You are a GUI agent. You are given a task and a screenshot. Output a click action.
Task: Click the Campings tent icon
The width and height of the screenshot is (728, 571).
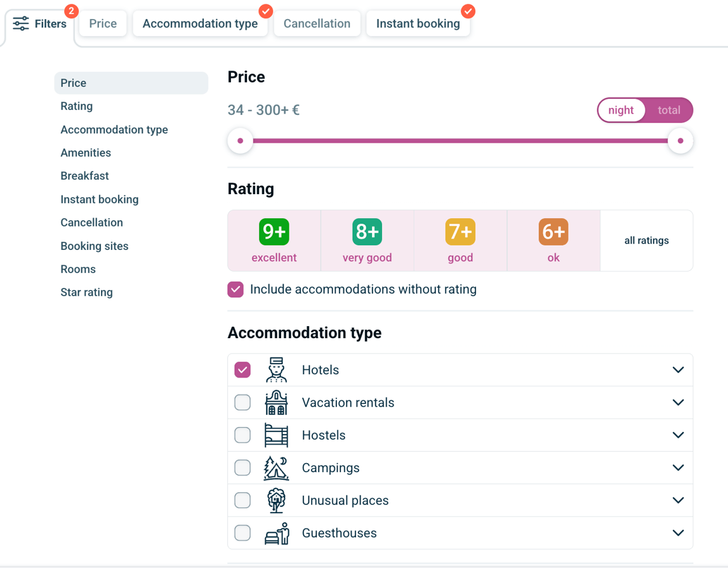point(276,468)
